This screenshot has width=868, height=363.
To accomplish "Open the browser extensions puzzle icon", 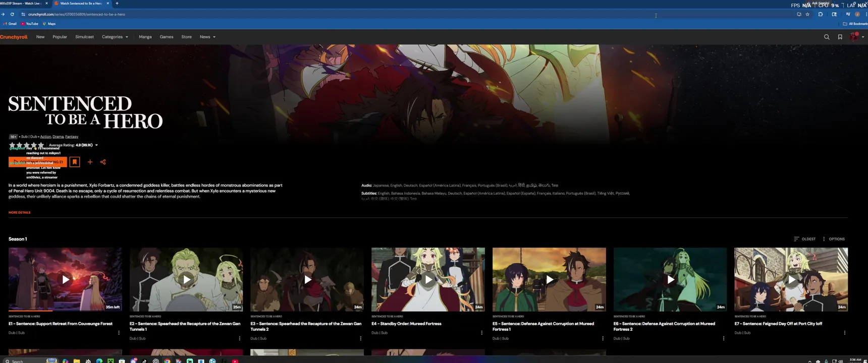I will click(821, 14).
